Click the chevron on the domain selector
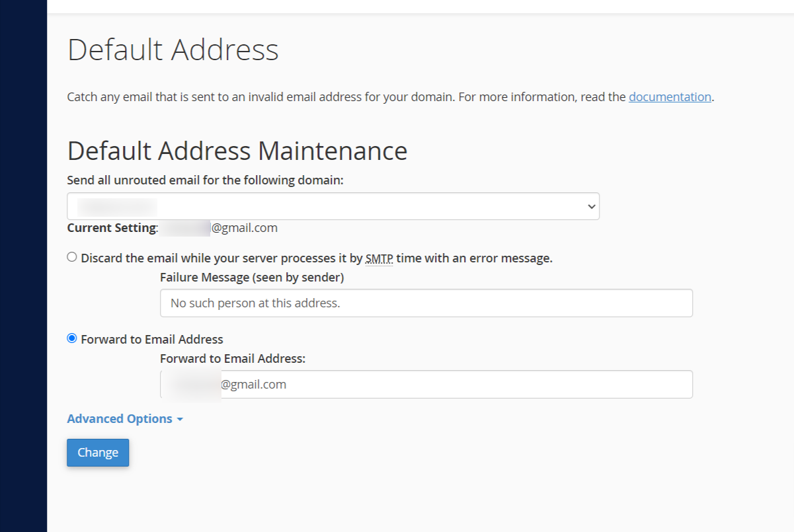This screenshot has width=794, height=532. pyautogui.click(x=590, y=206)
